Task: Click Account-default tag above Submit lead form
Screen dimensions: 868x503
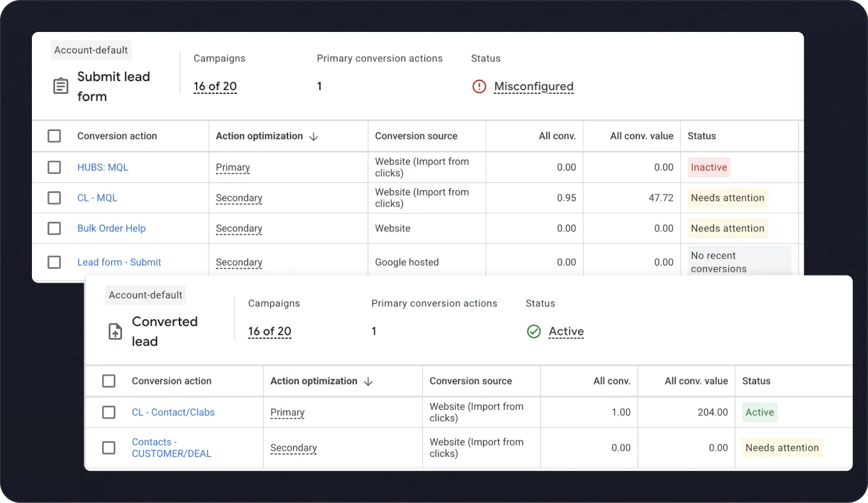Action: pyautogui.click(x=91, y=50)
